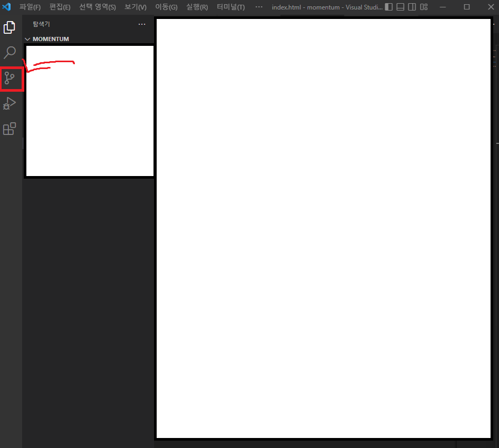The height and width of the screenshot is (448, 499).
Task: Open the Source Control view
Action: pos(9,78)
